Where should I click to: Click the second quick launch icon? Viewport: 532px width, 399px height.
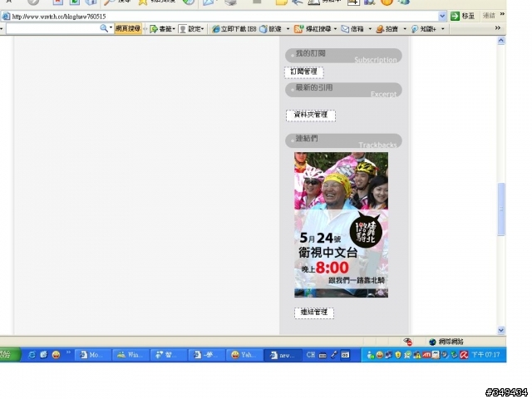43,355
